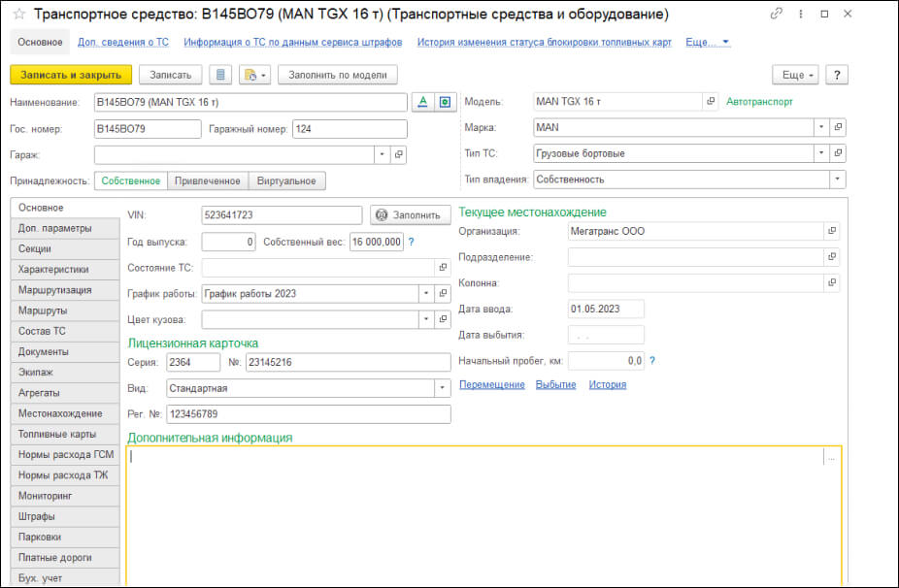
Task: Expand the Еще… link in navigation row
Action: point(708,42)
